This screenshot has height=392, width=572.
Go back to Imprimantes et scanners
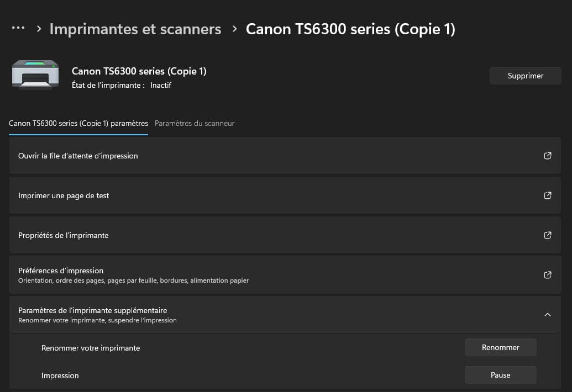coord(135,29)
